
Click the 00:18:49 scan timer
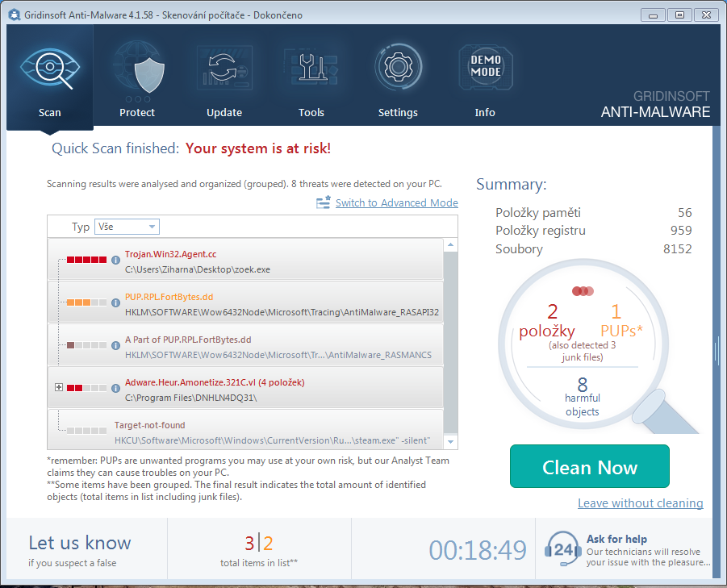click(x=478, y=550)
